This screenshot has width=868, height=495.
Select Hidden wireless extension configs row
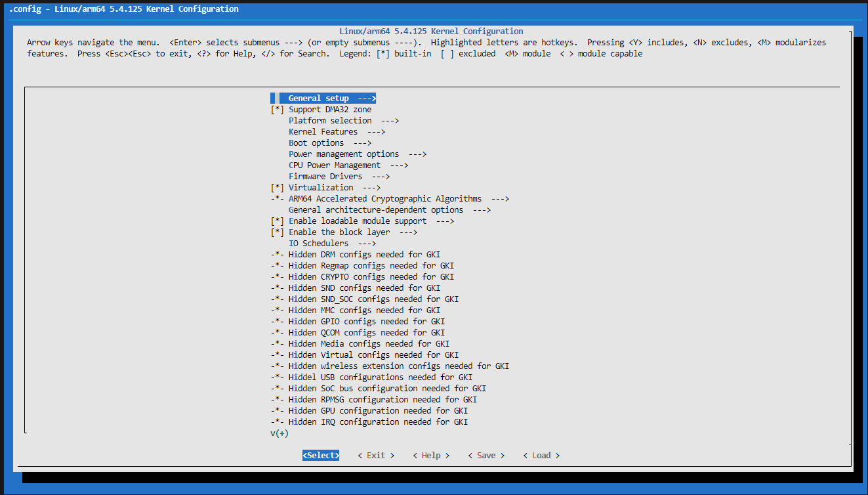click(390, 366)
